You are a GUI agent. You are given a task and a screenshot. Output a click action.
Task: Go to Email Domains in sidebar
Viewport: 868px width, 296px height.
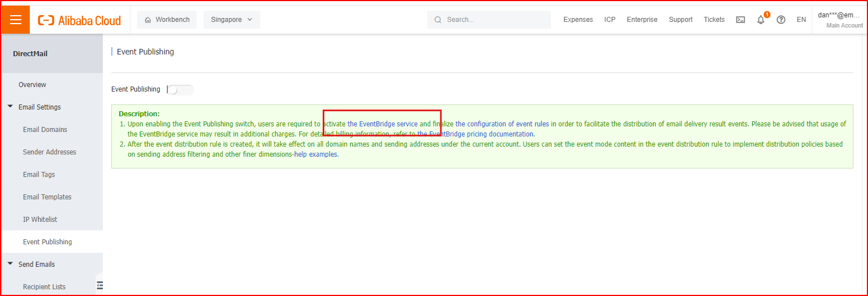pos(45,130)
